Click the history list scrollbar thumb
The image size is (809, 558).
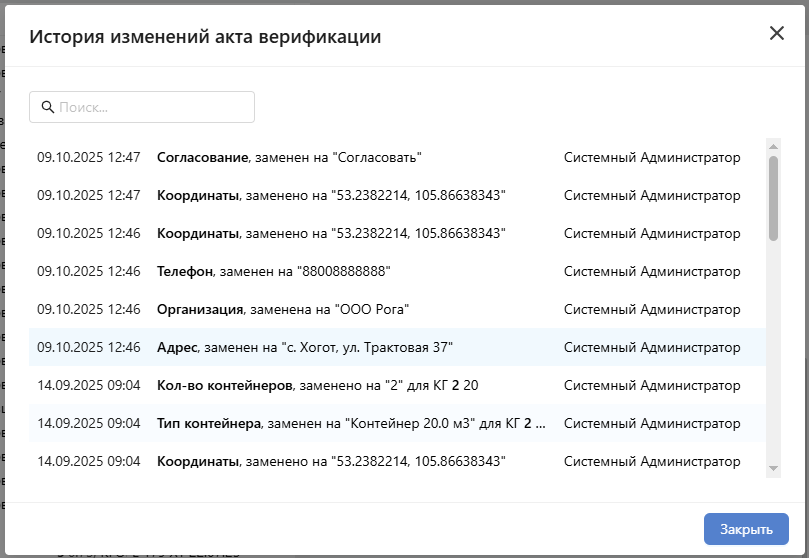(773, 197)
